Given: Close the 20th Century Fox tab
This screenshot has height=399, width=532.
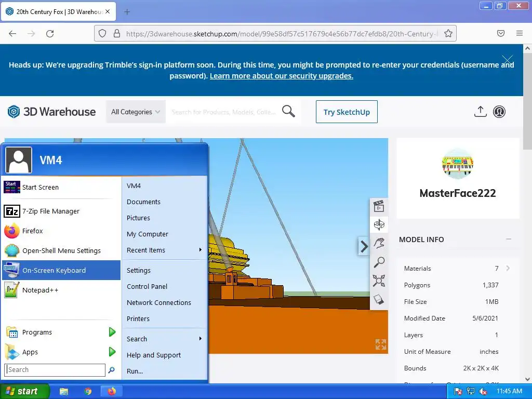Looking at the screenshot, I should pos(108,11).
